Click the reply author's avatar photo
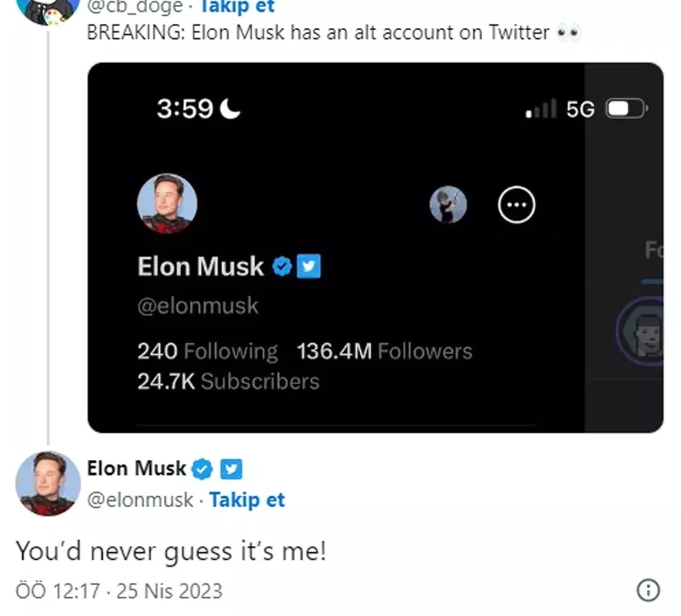681x616 pixels. click(48, 483)
